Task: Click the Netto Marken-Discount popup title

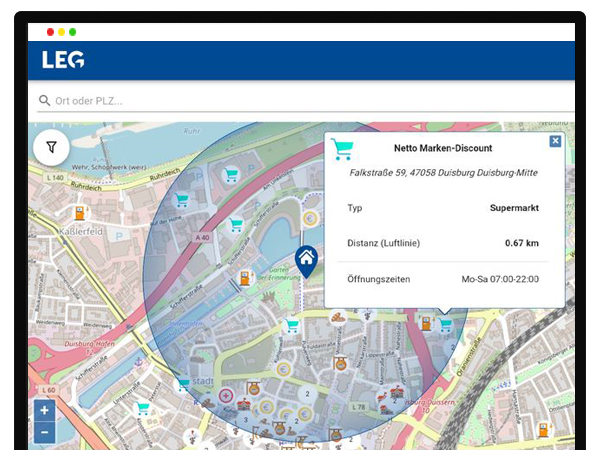Action: coord(443,148)
